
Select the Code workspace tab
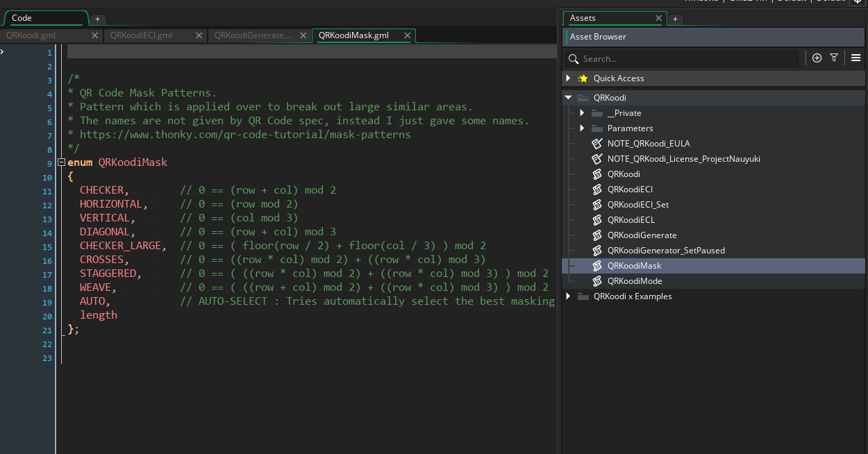click(x=46, y=18)
